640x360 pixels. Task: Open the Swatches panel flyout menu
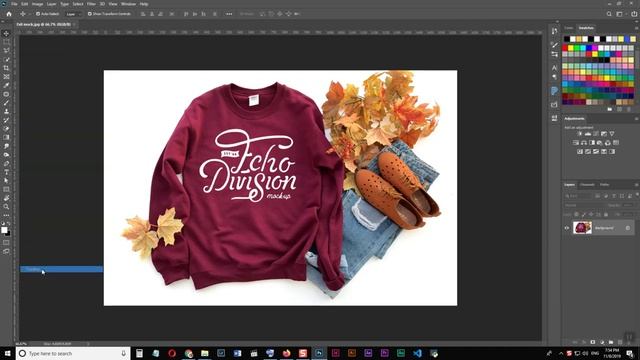pyautogui.click(x=636, y=28)
